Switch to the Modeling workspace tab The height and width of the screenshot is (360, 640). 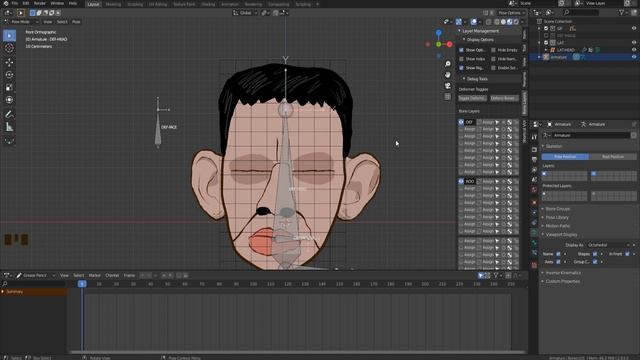click(113, 4)
